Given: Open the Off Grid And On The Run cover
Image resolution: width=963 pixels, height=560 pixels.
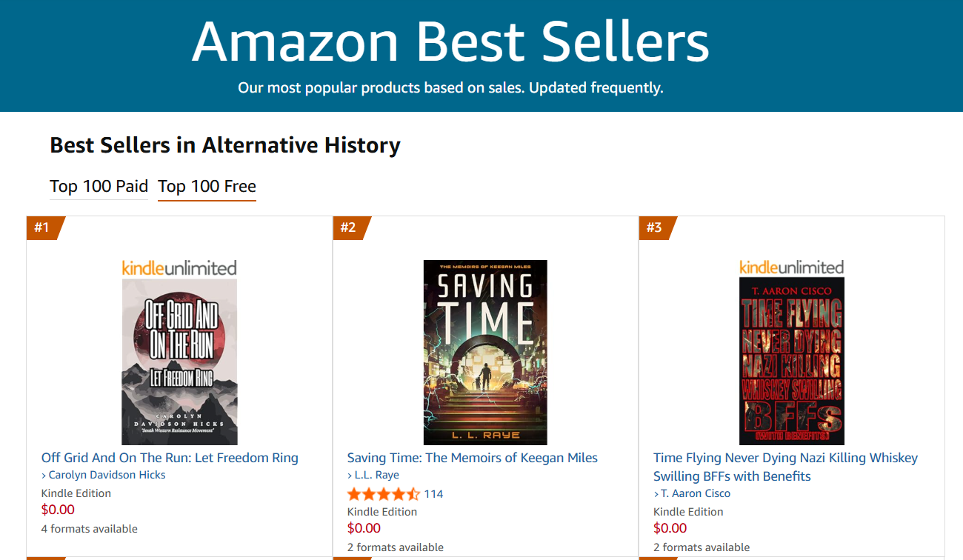Looking at the screenshot, I should [179, 361].
